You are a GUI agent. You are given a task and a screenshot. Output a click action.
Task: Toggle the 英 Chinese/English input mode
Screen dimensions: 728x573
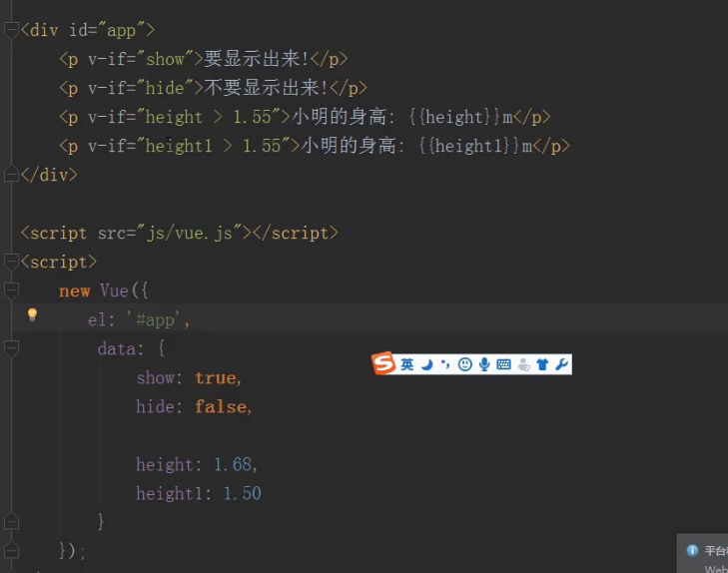point(407,365)
